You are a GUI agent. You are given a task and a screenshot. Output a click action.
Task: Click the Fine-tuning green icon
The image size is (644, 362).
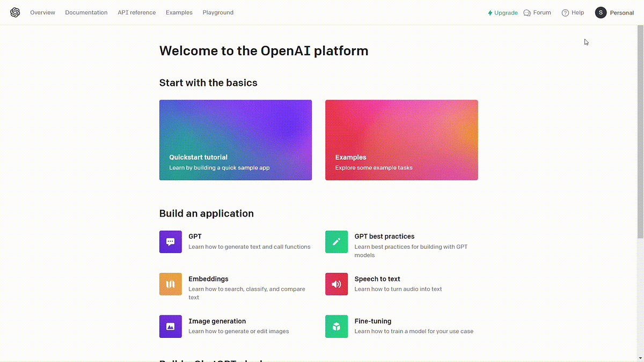[336, 326]
